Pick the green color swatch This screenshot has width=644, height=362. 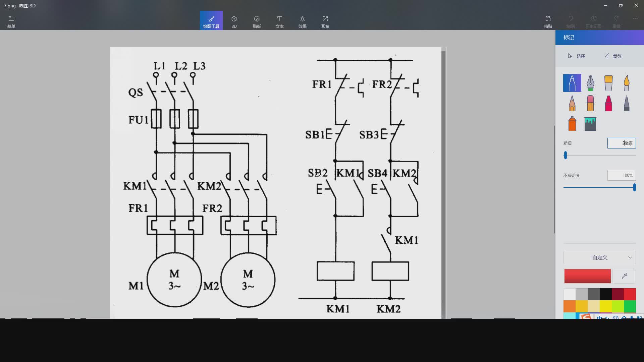pos(630,306)
